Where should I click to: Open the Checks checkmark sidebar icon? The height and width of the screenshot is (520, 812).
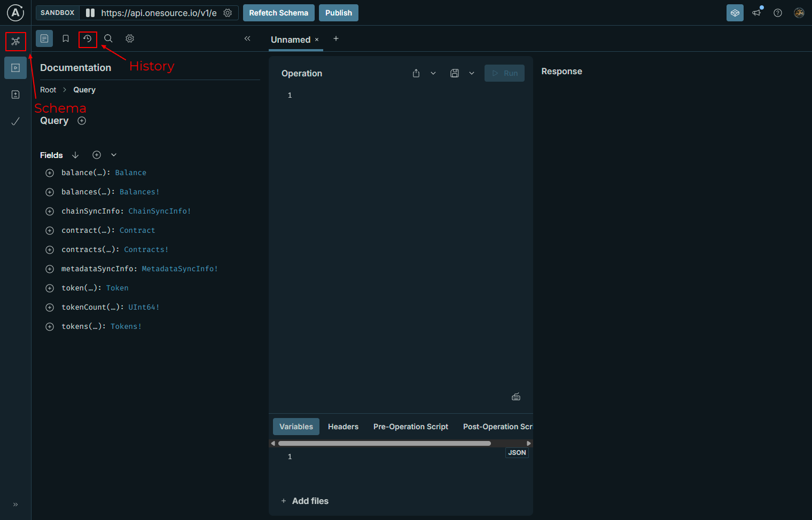click(15, 121)
